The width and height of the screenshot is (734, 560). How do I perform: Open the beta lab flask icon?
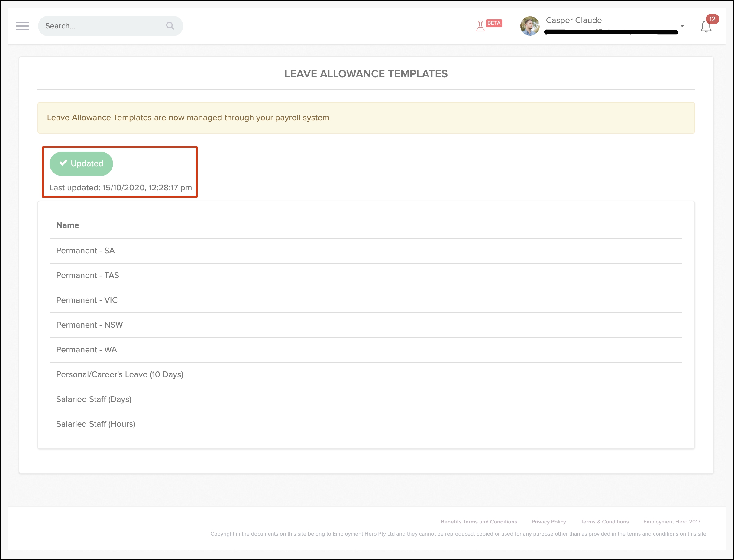(480, 26)
